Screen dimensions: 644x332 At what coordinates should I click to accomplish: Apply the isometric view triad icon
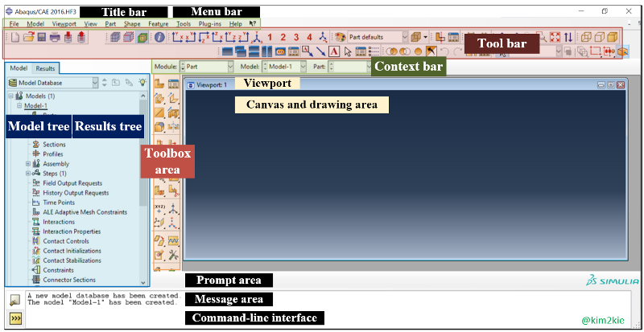coord(258,37)
